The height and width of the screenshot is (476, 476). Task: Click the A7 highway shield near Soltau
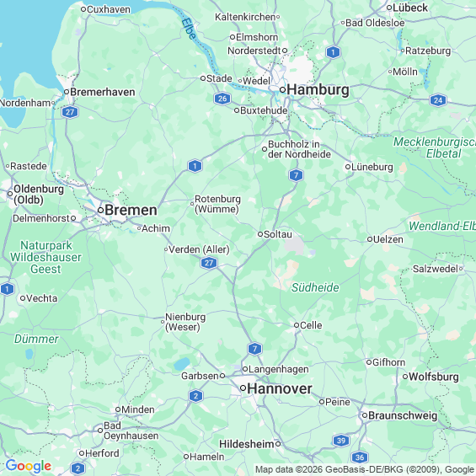coord(296,175)
